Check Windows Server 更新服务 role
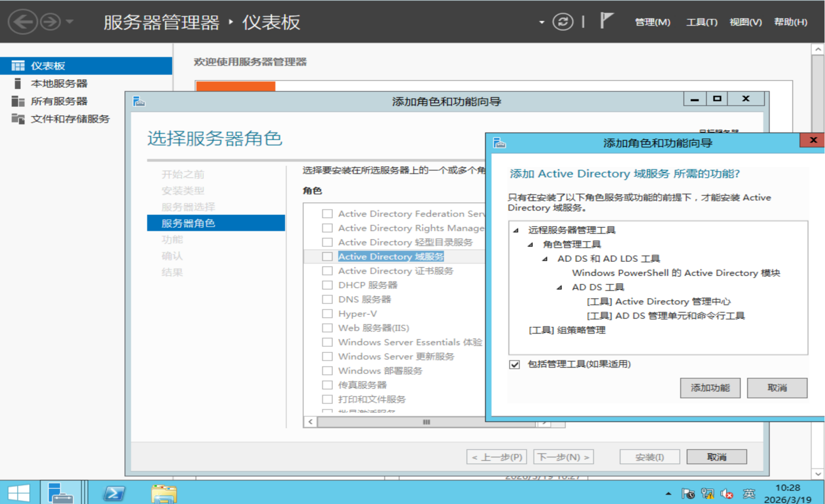 (x=327, y=356)
